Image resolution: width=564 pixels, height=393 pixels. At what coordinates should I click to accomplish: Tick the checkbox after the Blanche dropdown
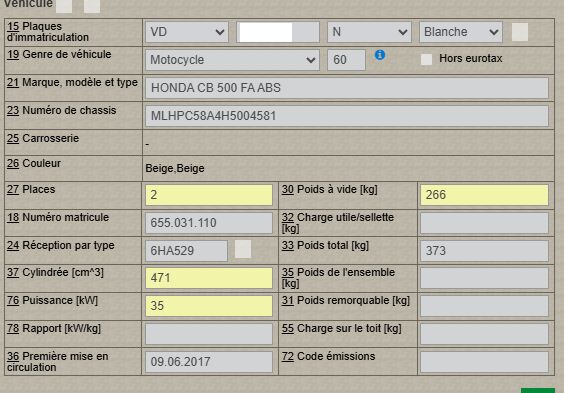pos(520,32)
